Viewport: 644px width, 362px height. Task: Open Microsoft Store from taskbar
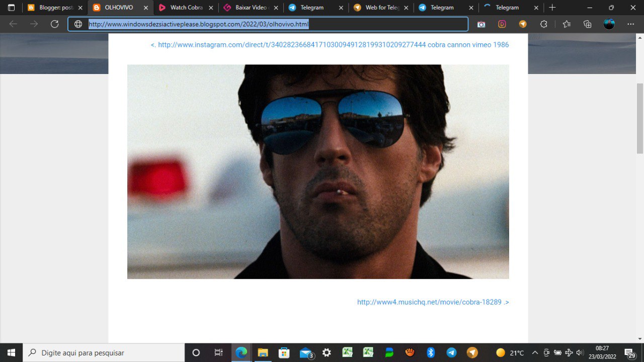tap(284, 352)
